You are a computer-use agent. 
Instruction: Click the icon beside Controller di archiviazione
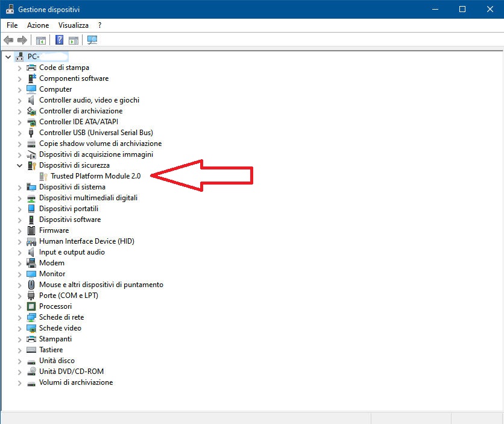point(31,111)
